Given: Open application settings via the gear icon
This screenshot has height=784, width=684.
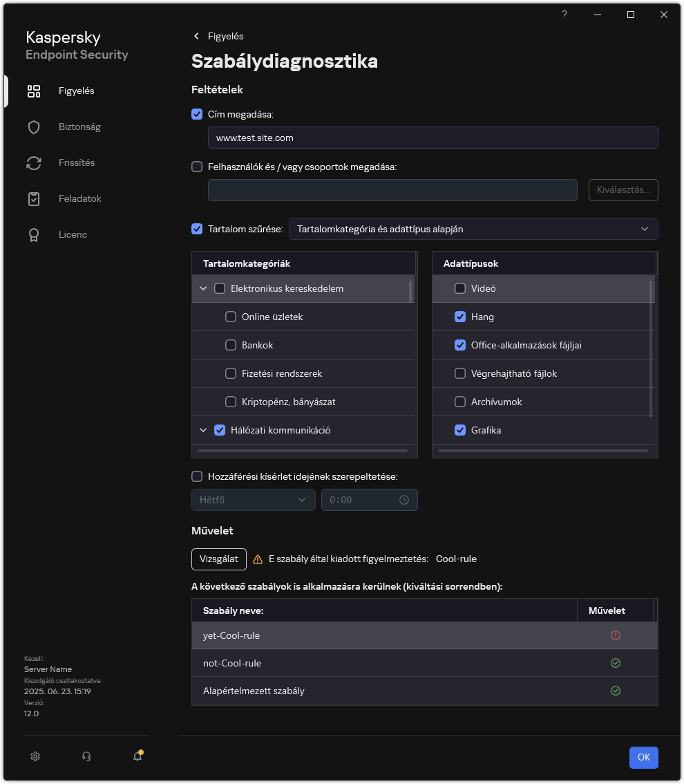Looking at the screenshot, I should click(x=35, y=756).
